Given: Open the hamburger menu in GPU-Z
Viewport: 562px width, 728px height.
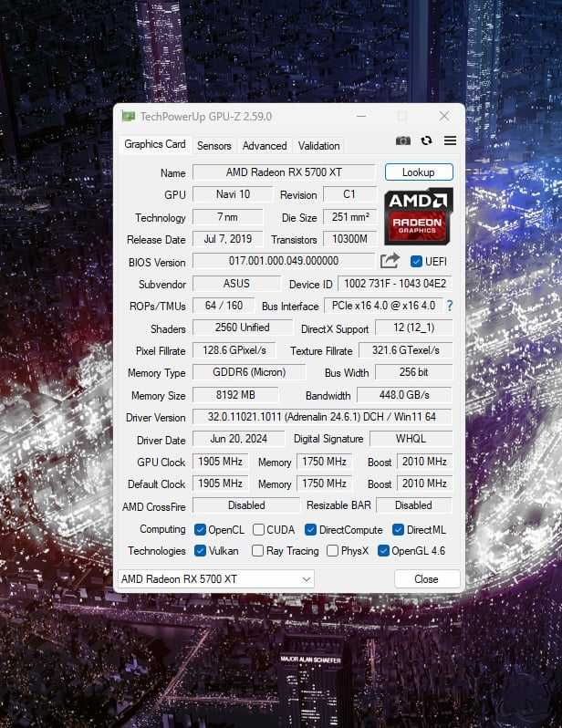Looking at the screenshot, I should [x=450, y=140].
